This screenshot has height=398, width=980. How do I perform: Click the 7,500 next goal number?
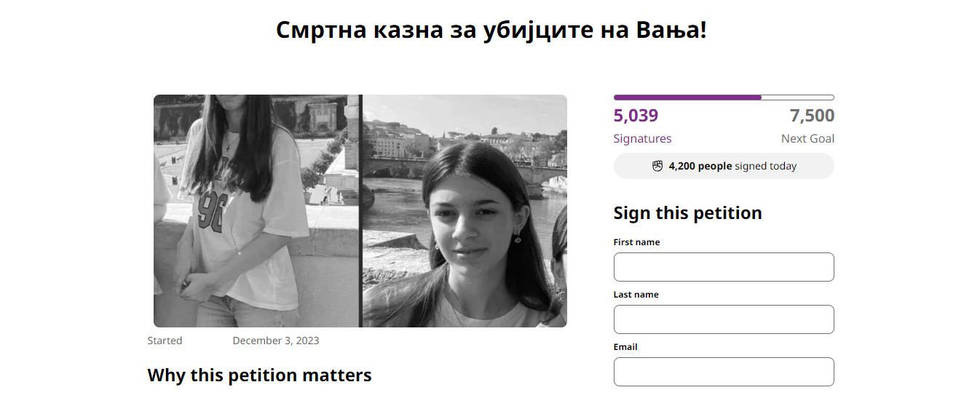tap(812, 116)
